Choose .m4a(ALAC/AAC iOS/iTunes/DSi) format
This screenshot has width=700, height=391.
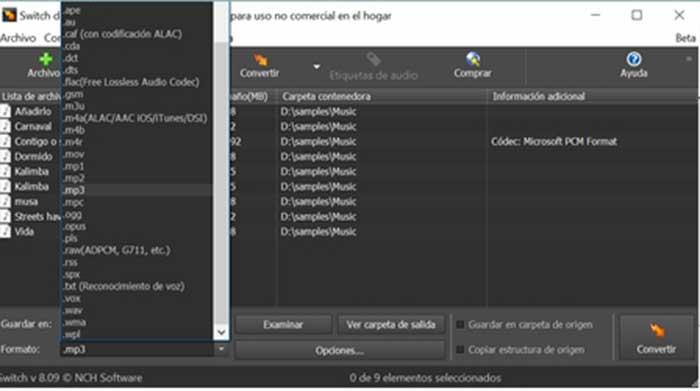pos(137,118)
